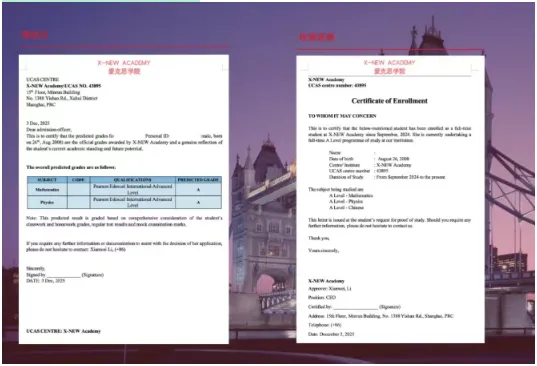Open the Certificate of Enrollment page image
This screenshot has height=366, width=537.
[390, 199]
